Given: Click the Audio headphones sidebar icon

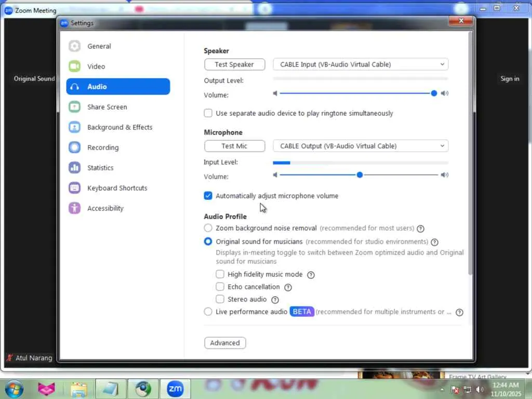Looking at the screenshot, I should coord(74,87).
